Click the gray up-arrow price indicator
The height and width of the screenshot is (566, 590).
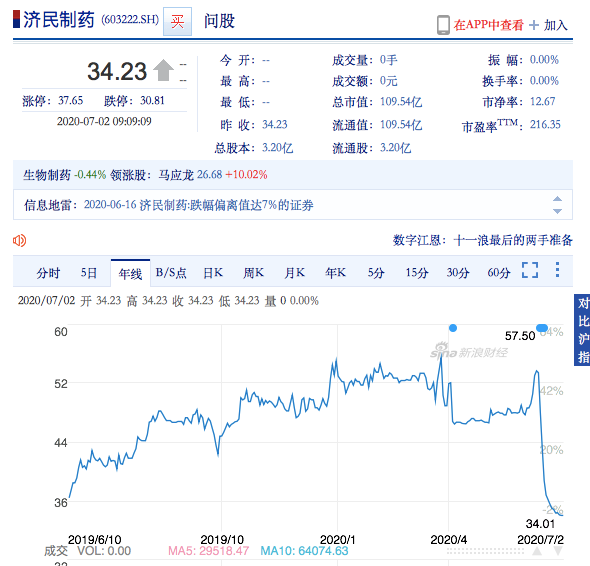pyautogui.click(x=163, y=70)
